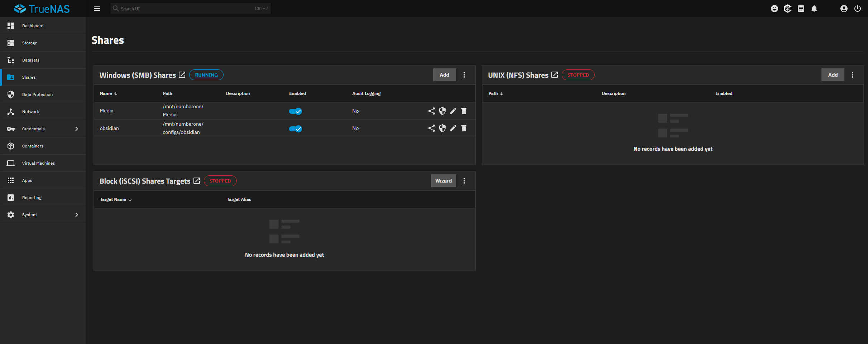Image resolution: width=868 pixels, height=344 pixels.
Task: Add a new UNIX NFS share
Action: coord(833,75)
